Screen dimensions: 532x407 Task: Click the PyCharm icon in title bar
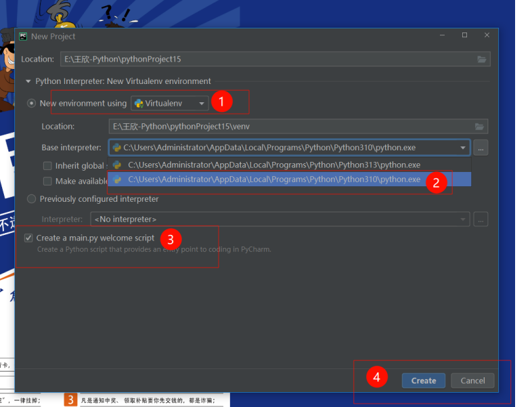23,37
